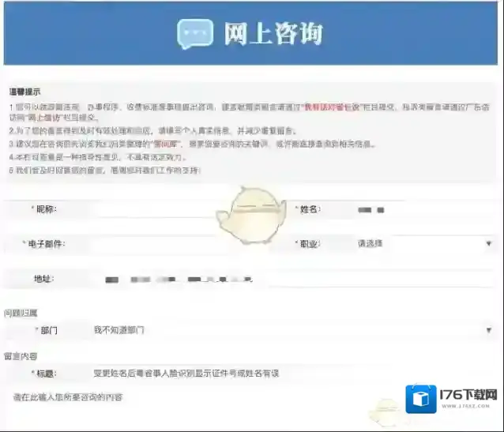Click the 姓名 field label

[x=310, y=209]
